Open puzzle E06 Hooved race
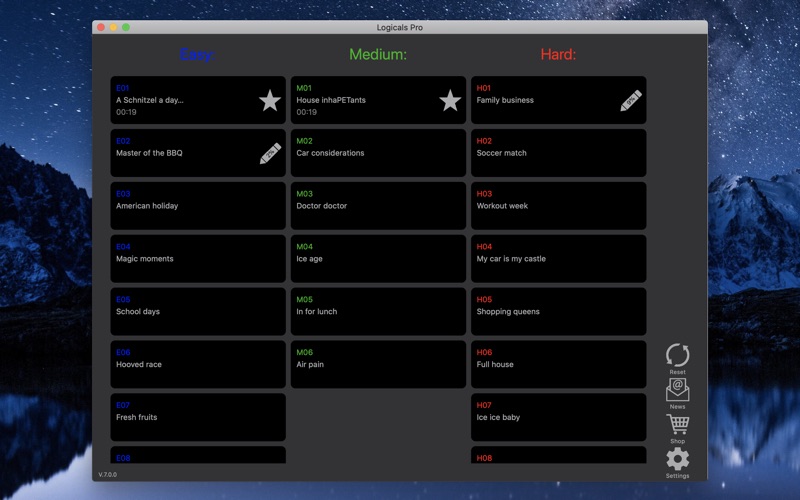The width and height of the screenshot is (800, 500). click(x=198, y=364)
